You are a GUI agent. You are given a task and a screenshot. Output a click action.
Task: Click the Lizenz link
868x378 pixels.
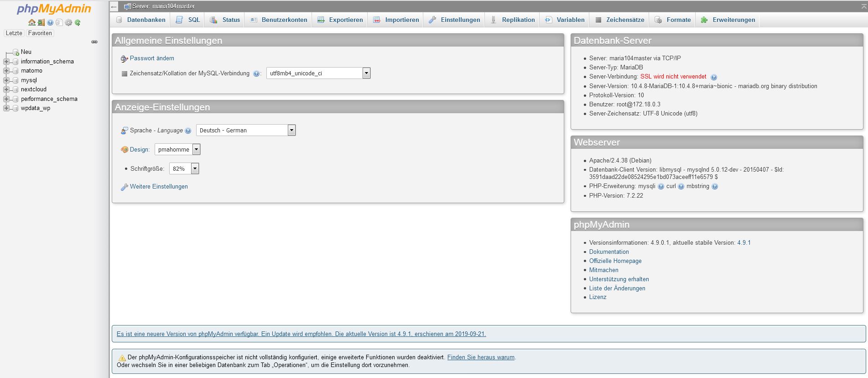coord(598,297)
